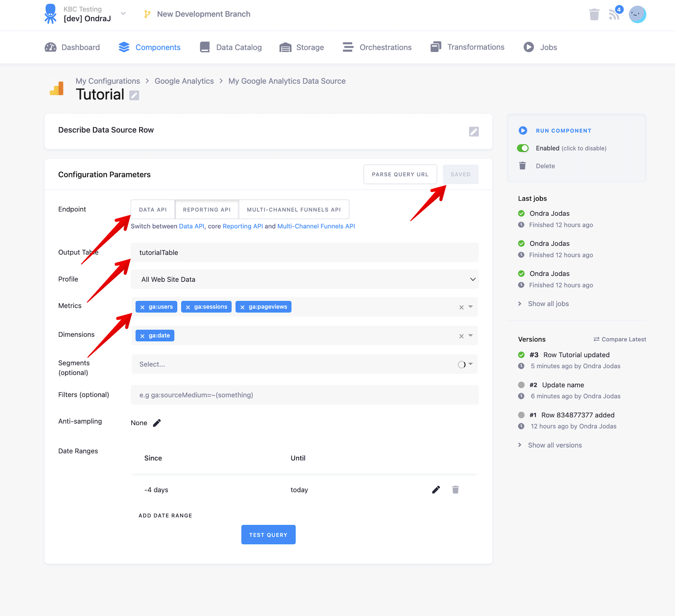Click Parse Query URL button
Viewport: 675px width, 616px height.
[400, 175]
